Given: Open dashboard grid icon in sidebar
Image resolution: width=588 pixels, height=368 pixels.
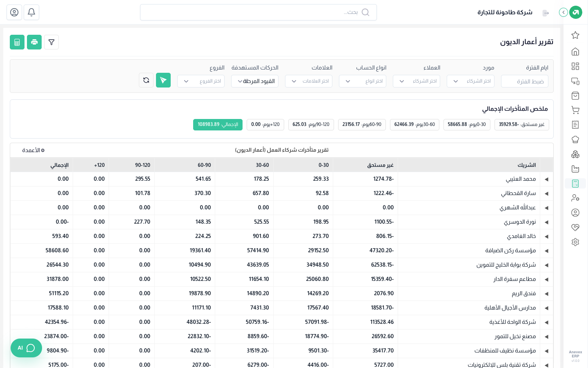Looking at the screenshot, I should (x=575, y=66).
